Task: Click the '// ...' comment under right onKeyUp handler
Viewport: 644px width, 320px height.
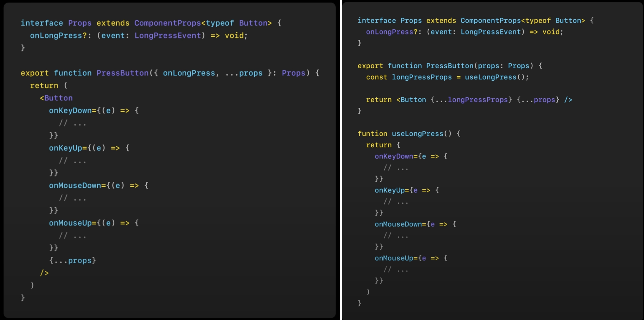Action: tap(396, 202)
